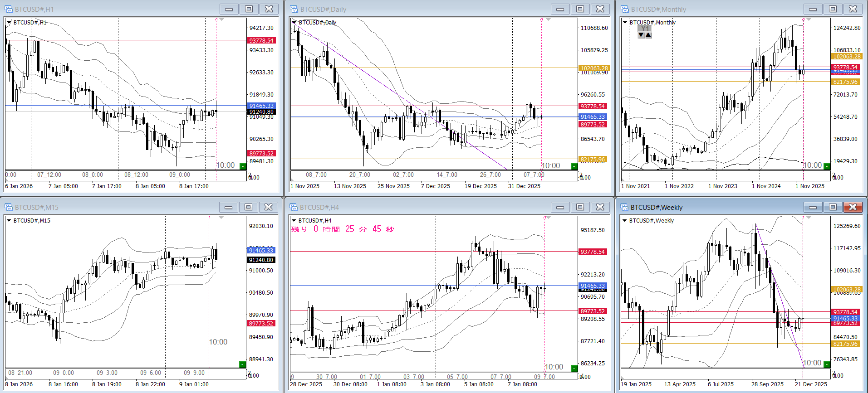Click the BTCUSD#,Monthly chart window icon
Screen dimensions: 868x393
pos(625,9)
